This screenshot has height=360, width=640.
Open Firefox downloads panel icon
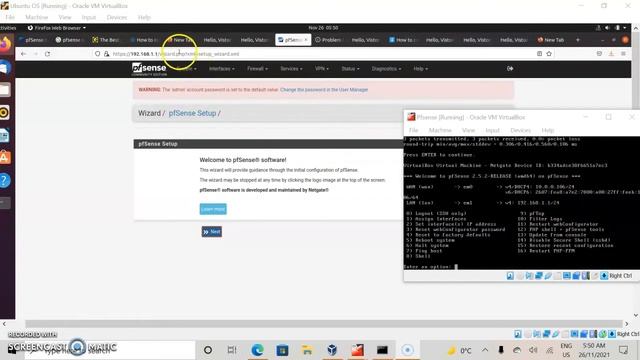click(x=611, y=54)
